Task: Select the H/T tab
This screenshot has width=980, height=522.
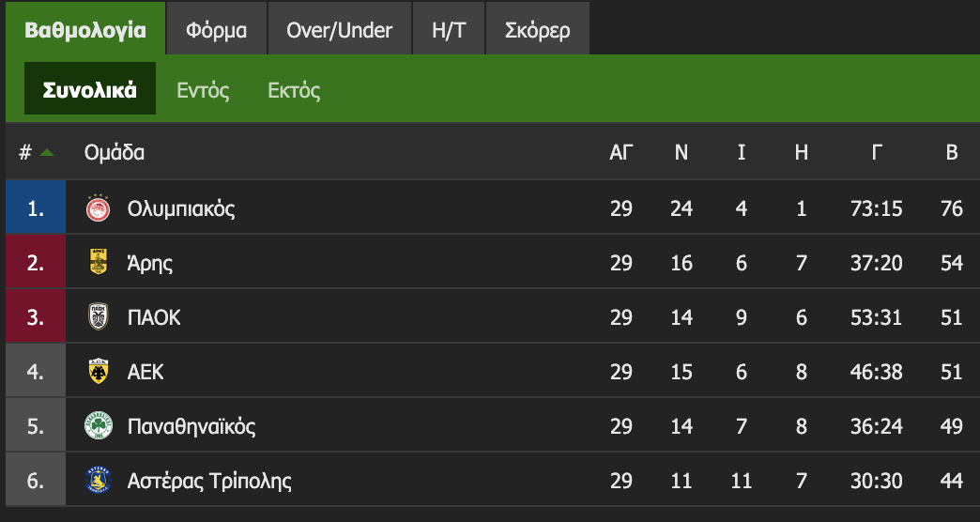Action: tap(449, 30)
